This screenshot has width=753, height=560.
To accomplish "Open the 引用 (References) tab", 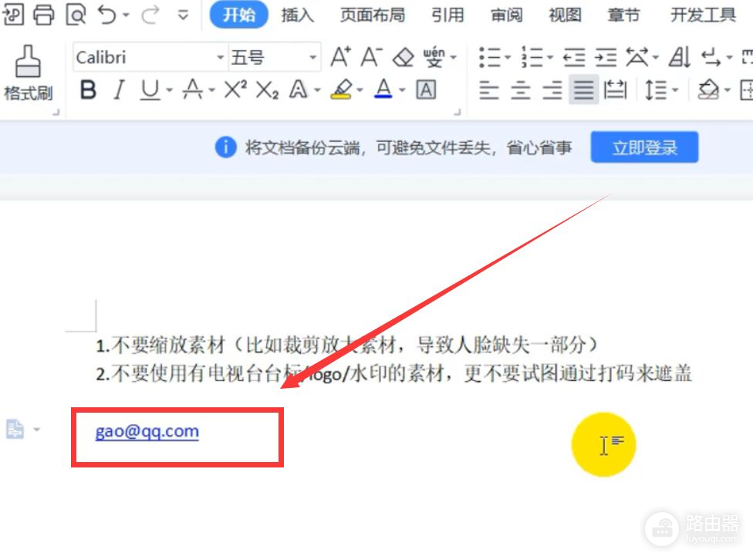I will click(447, 15).
